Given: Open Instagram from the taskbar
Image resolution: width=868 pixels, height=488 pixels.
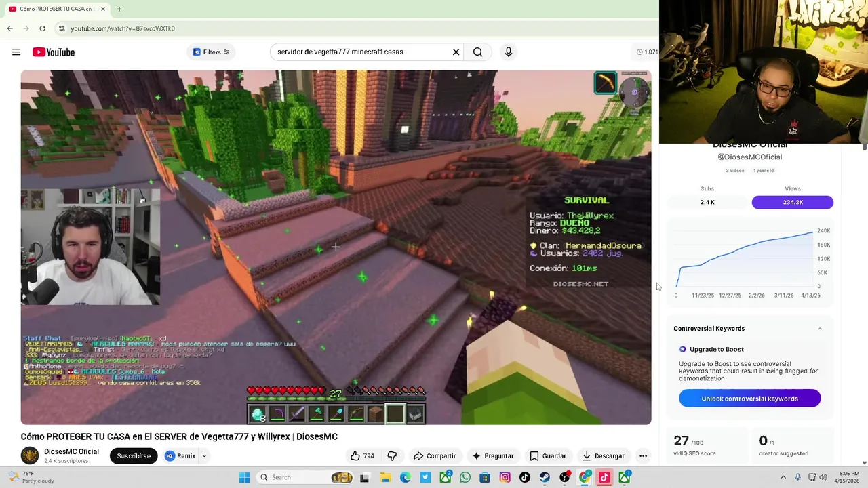Looking at the screenshot, I should pyautogui.click(x=505, y=477).
